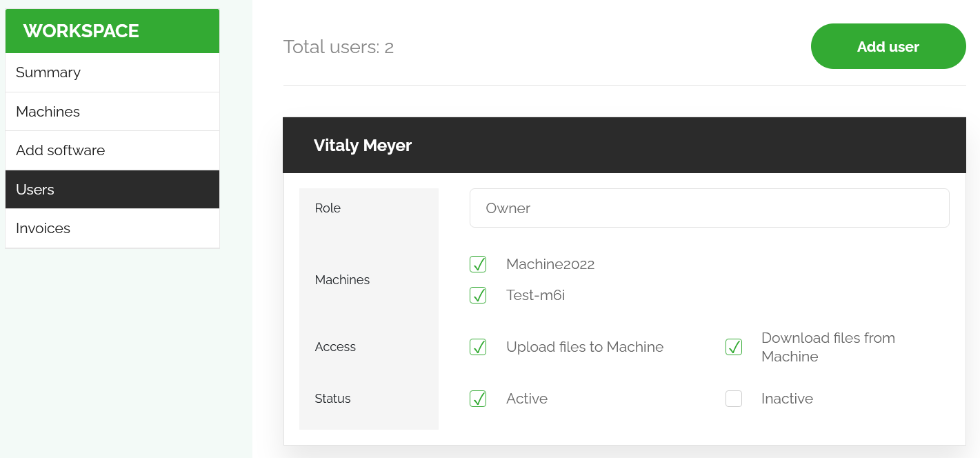
Task: Click the WORKSPACE sidebar heading
Action: [112, 31]
